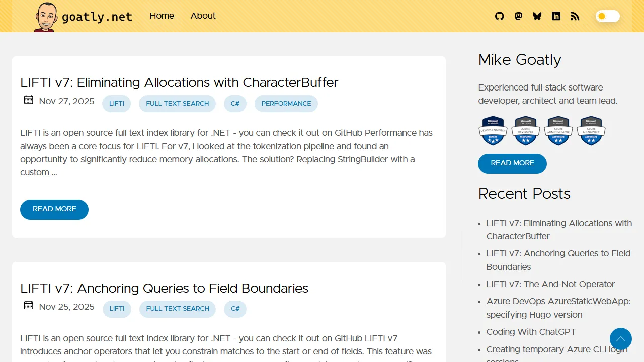This screenshot has width=644, height=362.
Task: Open the Mastodon profile icon
Action: click(x=518, y=16)
